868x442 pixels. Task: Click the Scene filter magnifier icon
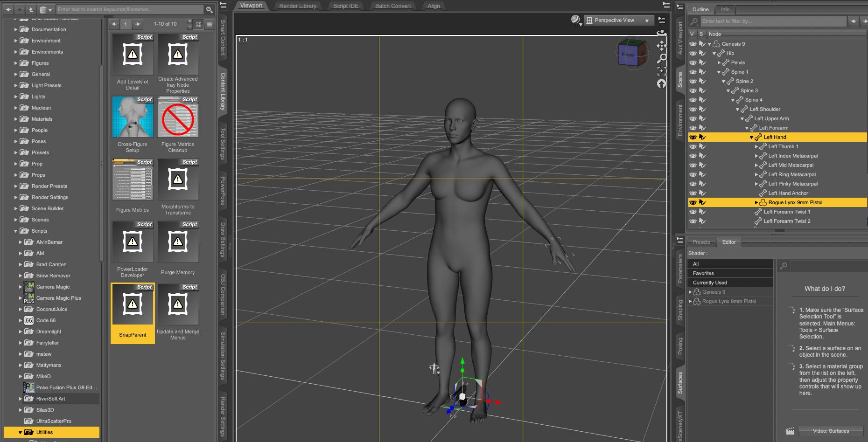(x=694, y=21)
